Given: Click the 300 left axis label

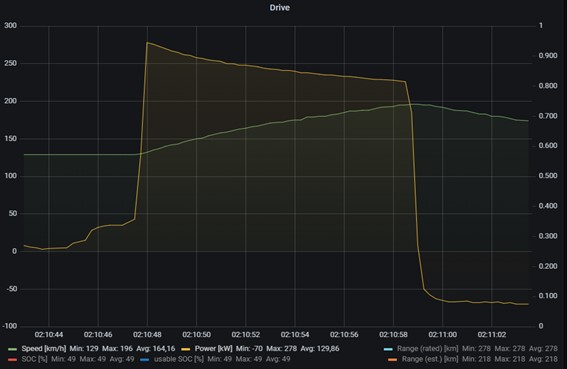Looking at the screenshot, I should click(10, 26).
